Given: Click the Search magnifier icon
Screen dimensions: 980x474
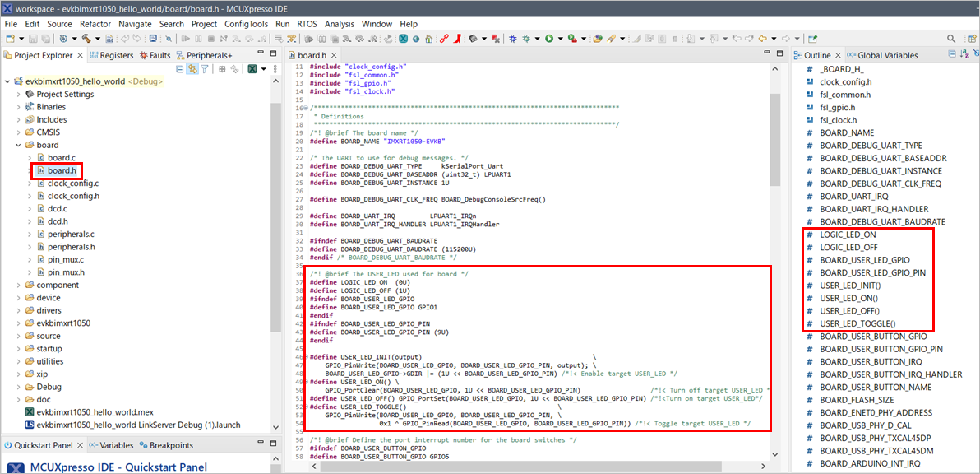Looking at the screenshot, I should click(x=950, y=38).
